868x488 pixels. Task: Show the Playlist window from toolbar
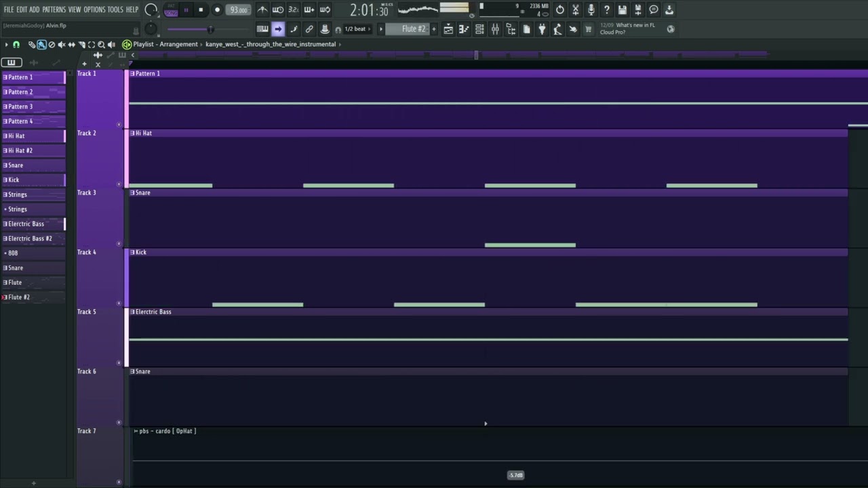point(448,29)
